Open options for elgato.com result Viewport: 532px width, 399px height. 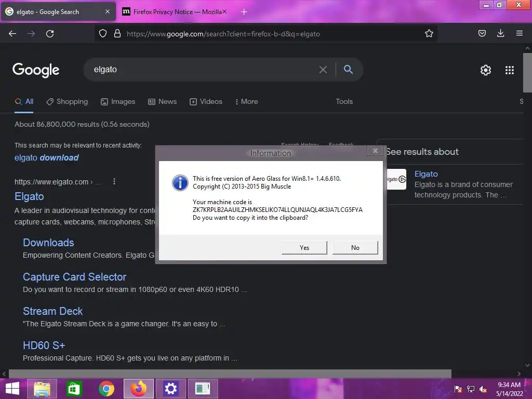(114, 181)
